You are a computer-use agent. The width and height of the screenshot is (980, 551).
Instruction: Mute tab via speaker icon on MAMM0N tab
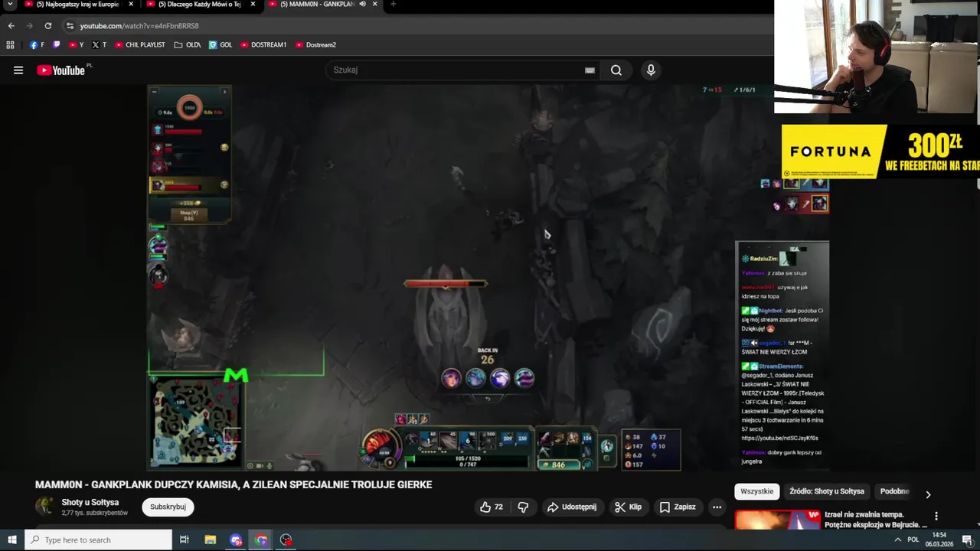coord(362,4)
